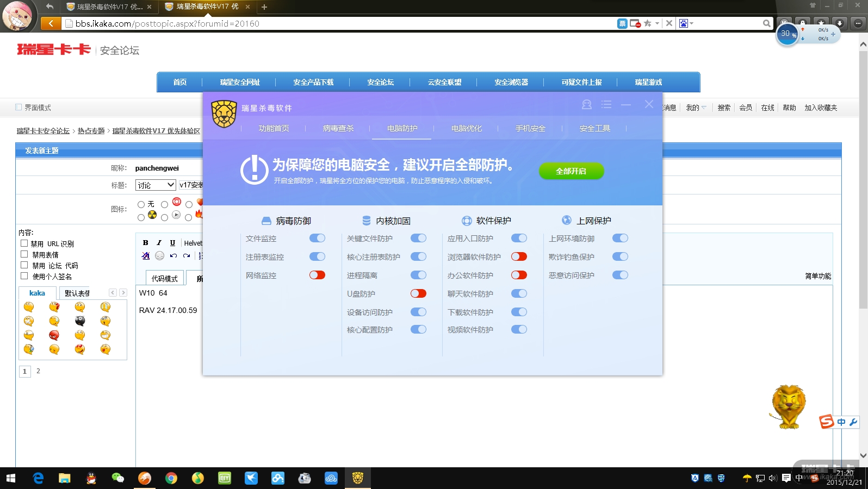Insert the heart-eyes kaka emoticon

pos(80,349)
